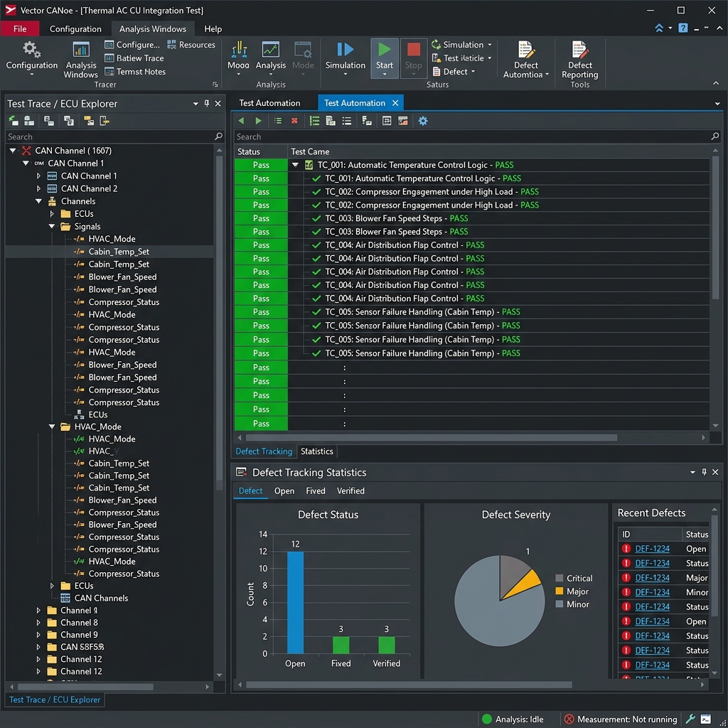This screenshot has width=728, height=728.
Task: Expand CAN Channel 2 tree node
Action: (x=38, y=188)
